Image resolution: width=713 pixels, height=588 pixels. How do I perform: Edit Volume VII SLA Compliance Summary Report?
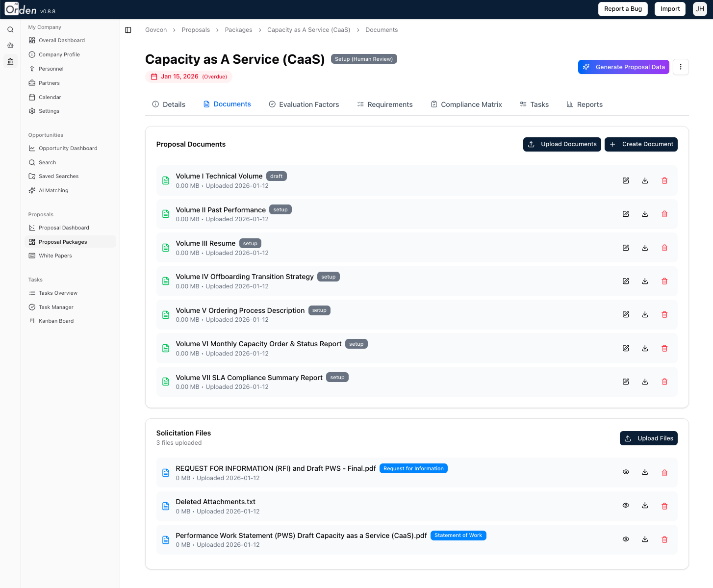[626, 382]
